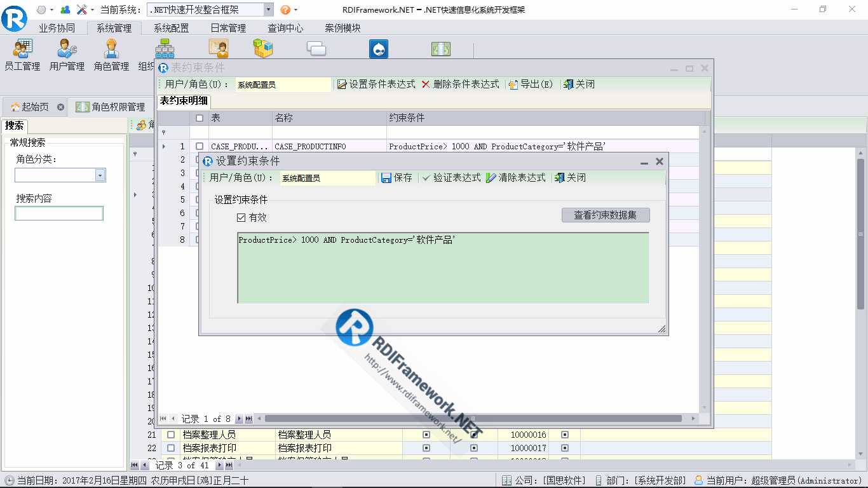Check the 档案整理人员 row checkbox

(170, 435)
